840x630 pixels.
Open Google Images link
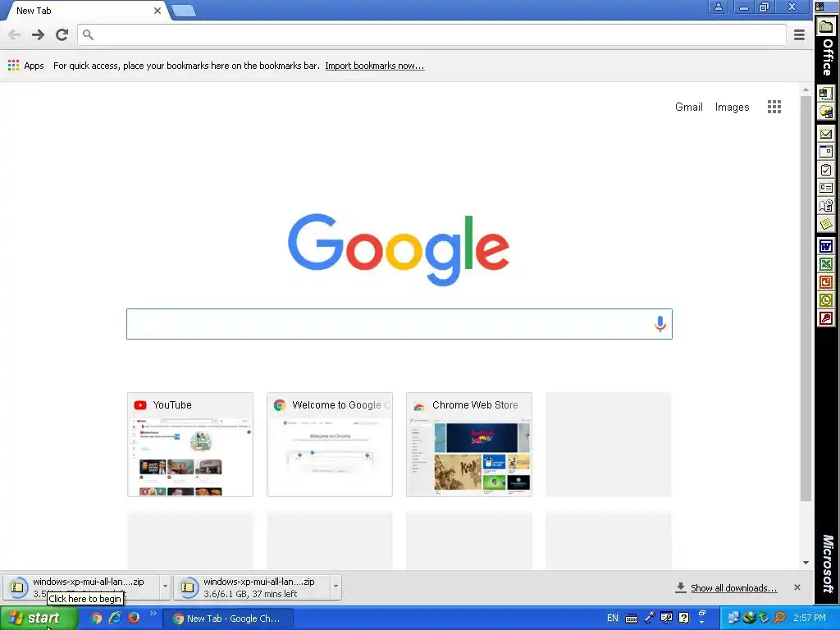click(x=732, y=107)
